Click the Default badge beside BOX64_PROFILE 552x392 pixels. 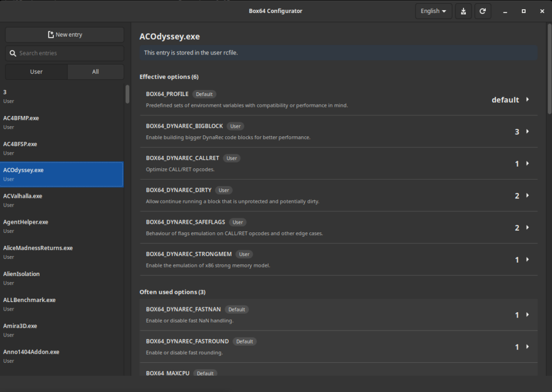pos(204,94)
